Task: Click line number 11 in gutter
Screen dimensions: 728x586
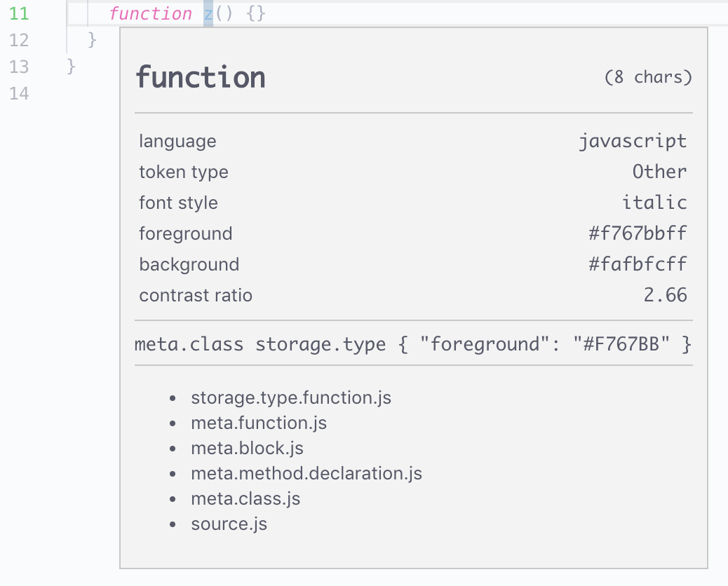Action: pos(19,14)
